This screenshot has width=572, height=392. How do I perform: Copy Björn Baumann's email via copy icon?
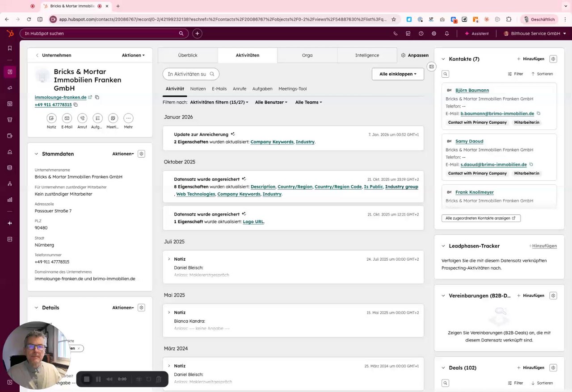(538, 114)
